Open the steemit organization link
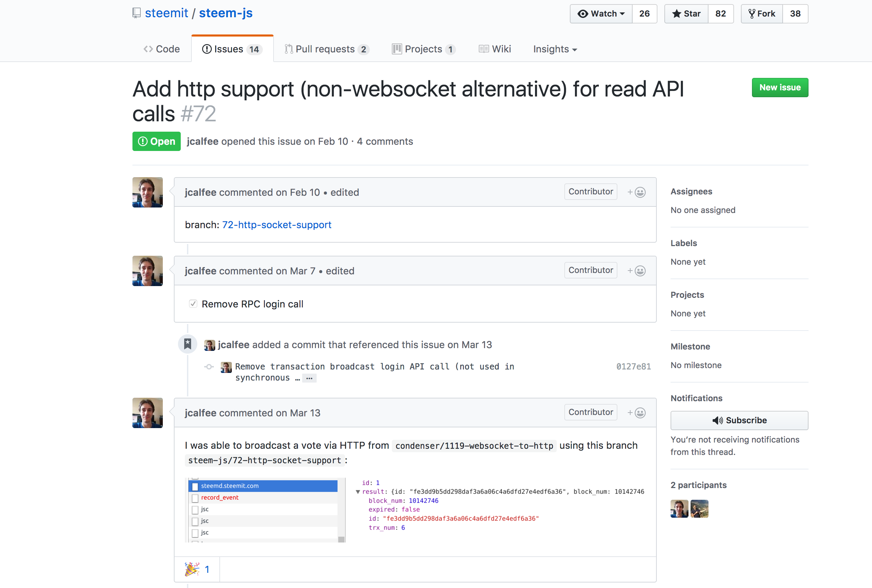 tap(167, 13)
